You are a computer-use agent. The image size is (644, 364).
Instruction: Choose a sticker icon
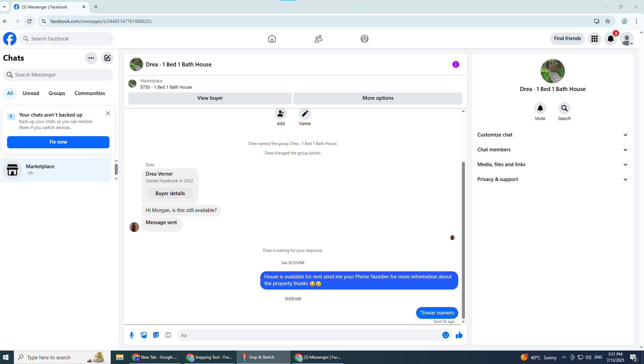pyautogui.click(x=156, y=335)
